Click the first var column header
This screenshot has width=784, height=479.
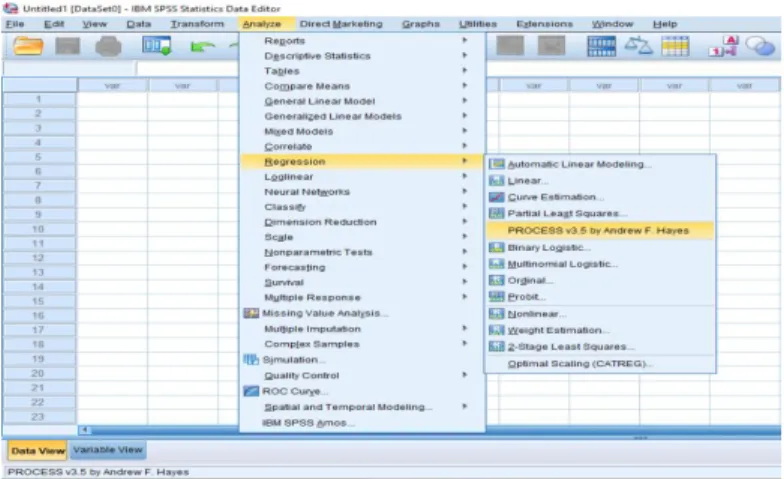point(112,86)
